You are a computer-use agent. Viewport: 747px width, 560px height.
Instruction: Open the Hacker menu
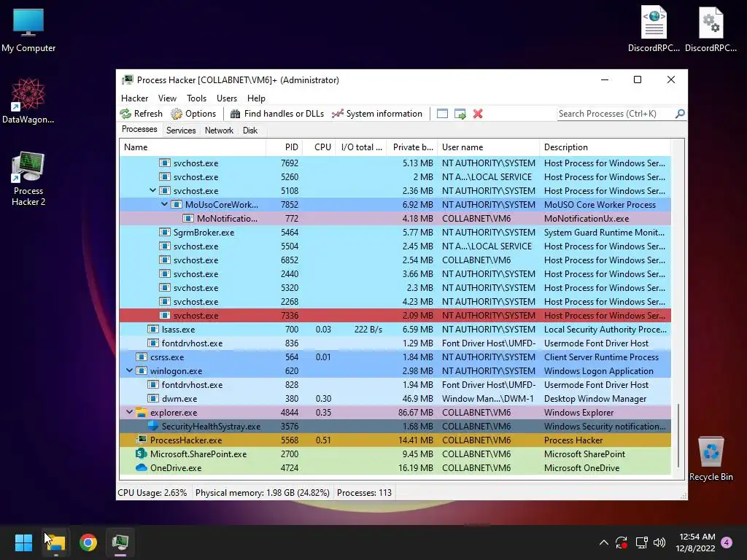(x=134, y=98)
